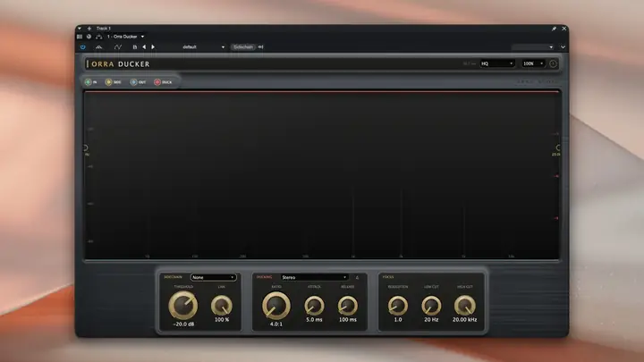644x362 pixels.
Task: Open the empty dropdown in host toolbar right
Action: tap(533, 47)
